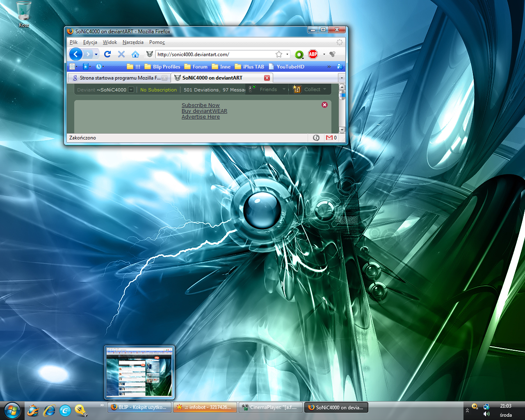Open the YouTubeHD bookmark
The height and width of the screenshot is (420, 525).
(x=287, y=67)
